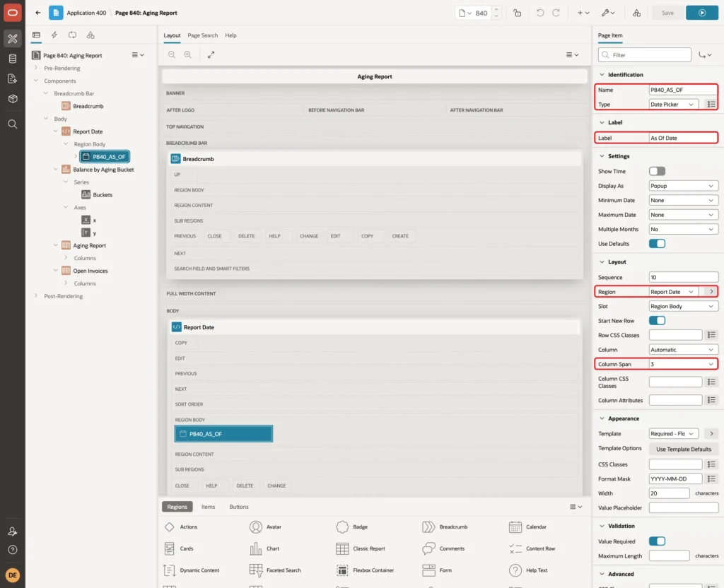Viewport: 724px width, 588px height.
Task: Open the Gallery cube icon in sidebar
Action: tap(13, 98)
